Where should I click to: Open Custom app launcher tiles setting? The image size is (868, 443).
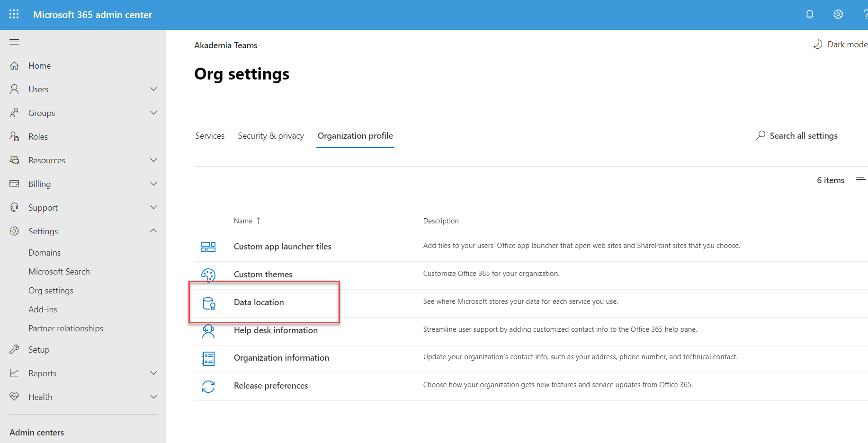click(x=283, y=247)
